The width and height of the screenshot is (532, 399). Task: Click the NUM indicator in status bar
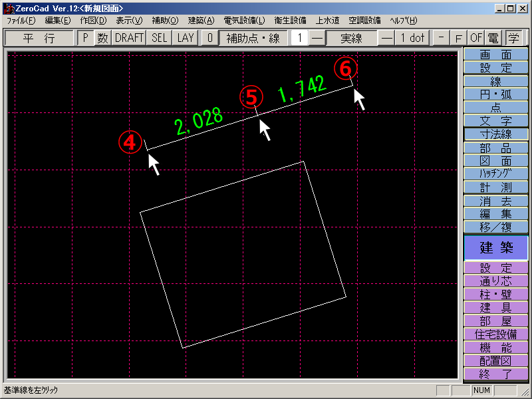(481, 390)
